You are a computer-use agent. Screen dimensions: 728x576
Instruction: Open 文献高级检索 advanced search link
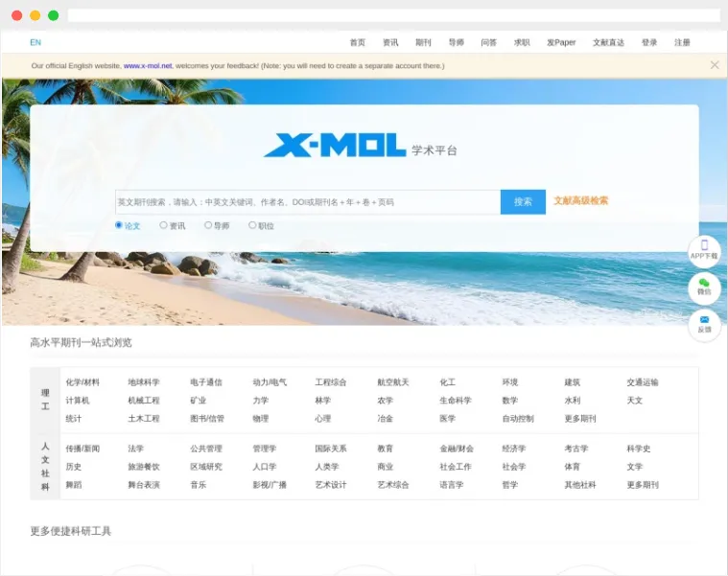[581, 201]
